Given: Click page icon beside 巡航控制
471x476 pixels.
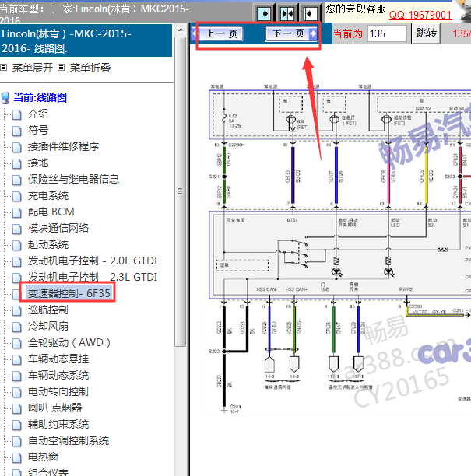Looking at the screenshot, I should [17, 311].
